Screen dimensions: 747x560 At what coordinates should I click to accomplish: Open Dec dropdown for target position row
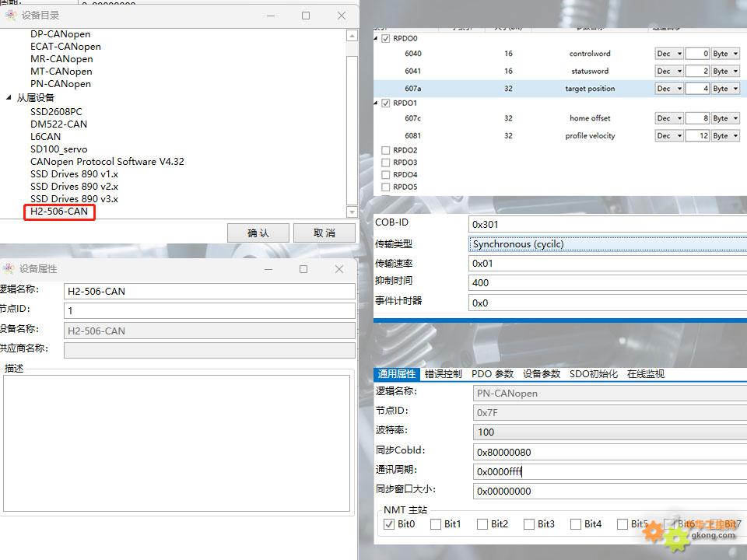[669, 89]
